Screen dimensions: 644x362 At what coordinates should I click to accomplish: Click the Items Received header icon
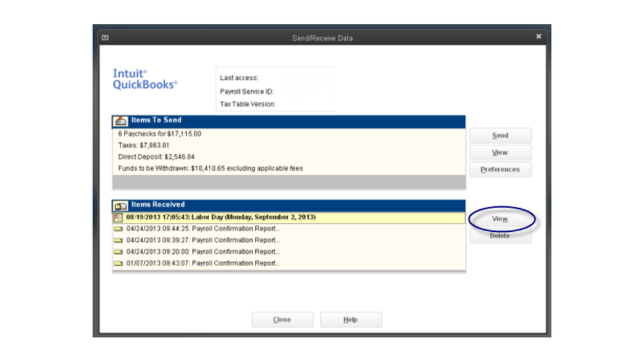point(121,205)
